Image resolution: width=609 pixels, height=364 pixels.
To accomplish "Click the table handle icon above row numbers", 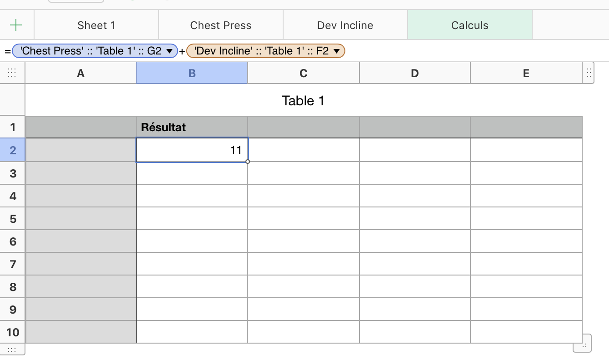I will [12, 73].
